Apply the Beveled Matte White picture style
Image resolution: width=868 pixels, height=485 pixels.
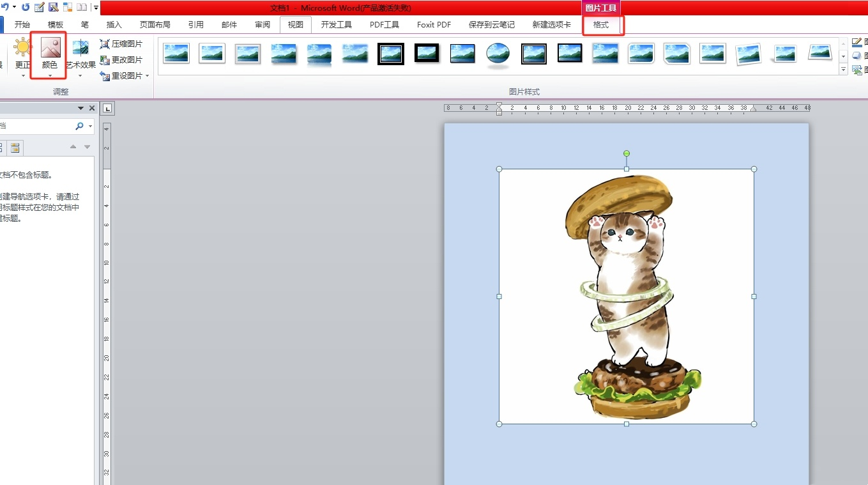[x=212, y=54]
